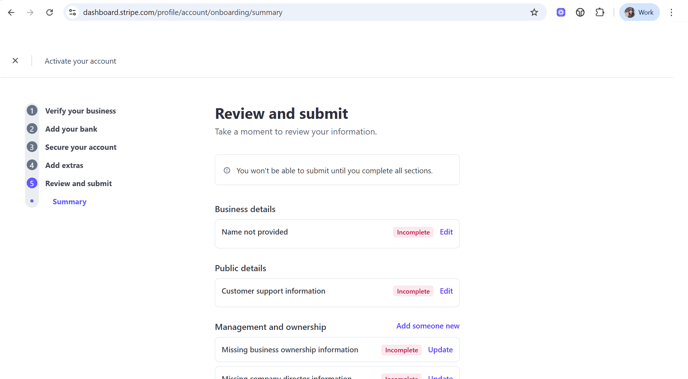Screen dimensions: 688x379
Task: Click the Public details heading
Action: pyautogui.click(x=240, y=268)
